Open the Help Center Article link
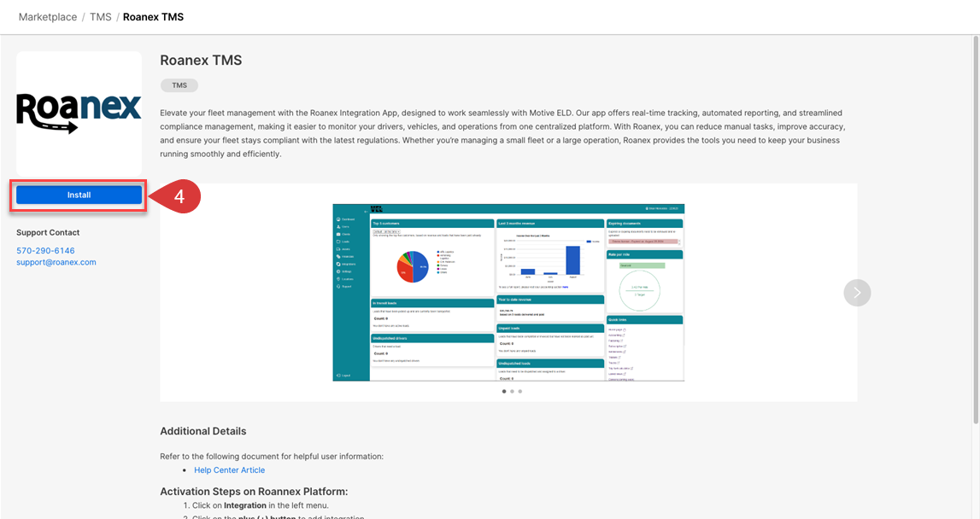This screenshot has height=519, width=980. click(x=229, y=470)
